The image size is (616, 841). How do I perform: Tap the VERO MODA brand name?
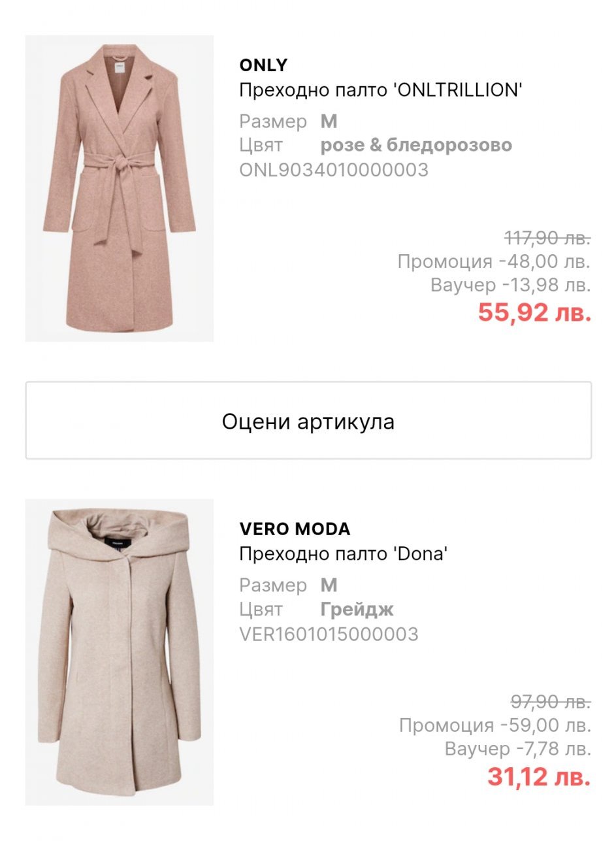pos(295,529)
